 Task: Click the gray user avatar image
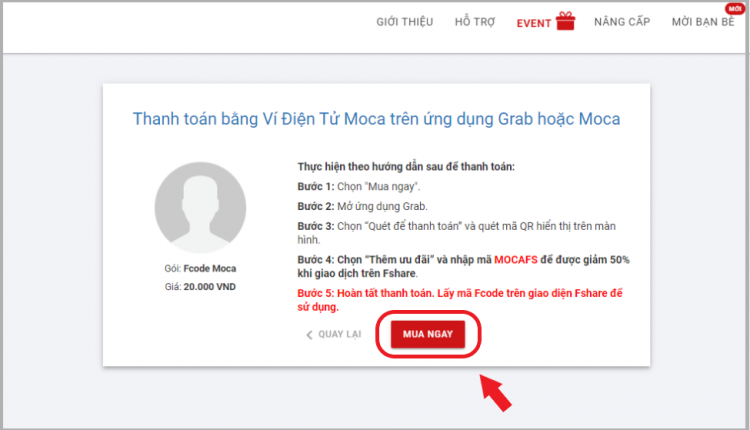click(200, 207)
